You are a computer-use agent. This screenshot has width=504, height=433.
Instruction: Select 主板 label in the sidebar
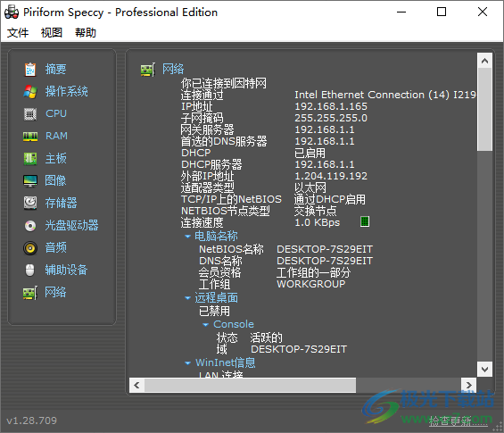click(x=55, y=159)
